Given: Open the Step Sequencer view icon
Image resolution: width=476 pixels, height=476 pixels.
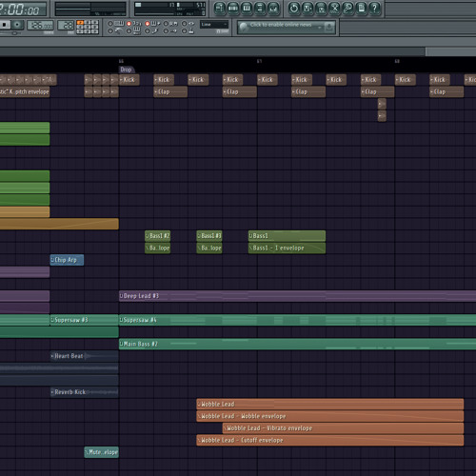Looking at the screenshot, I should coord(233,9).
